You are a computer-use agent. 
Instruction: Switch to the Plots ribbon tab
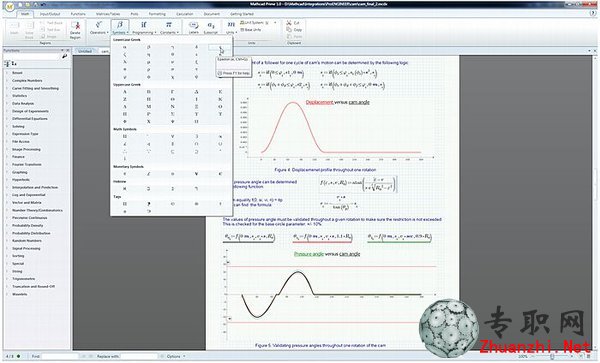coord(134,14)
